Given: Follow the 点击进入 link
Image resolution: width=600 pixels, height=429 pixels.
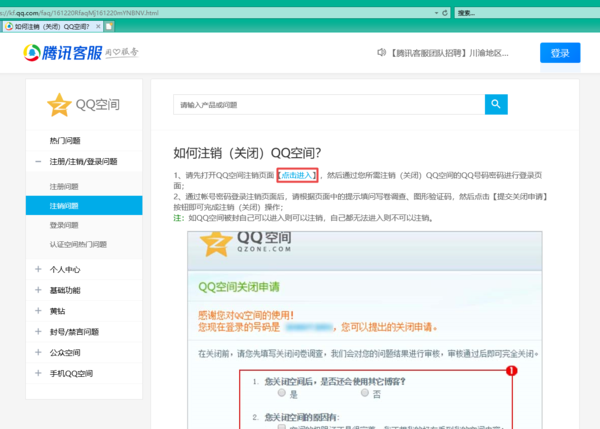Looking at the screenshot, I should pyautogui.click(x=298, y=175).
